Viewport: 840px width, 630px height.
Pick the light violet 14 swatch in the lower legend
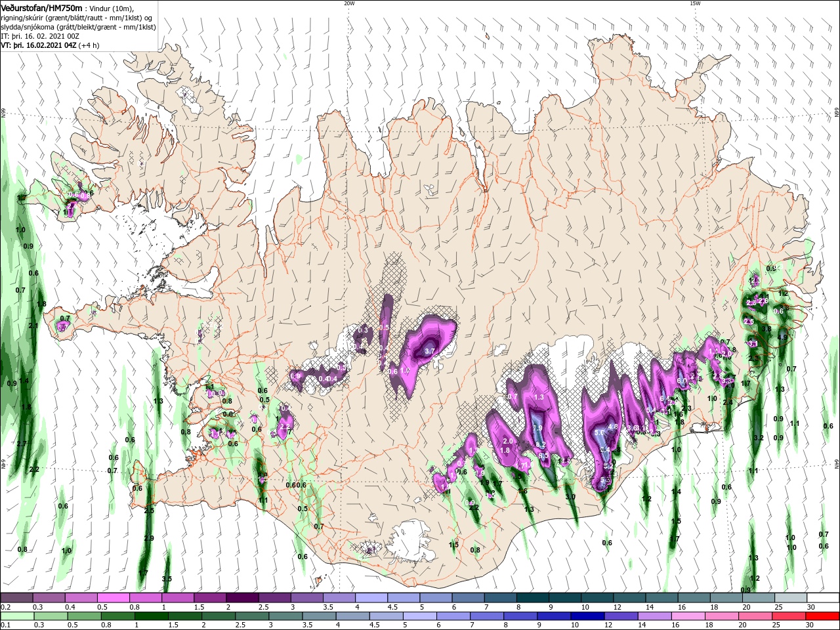point(654,616)
